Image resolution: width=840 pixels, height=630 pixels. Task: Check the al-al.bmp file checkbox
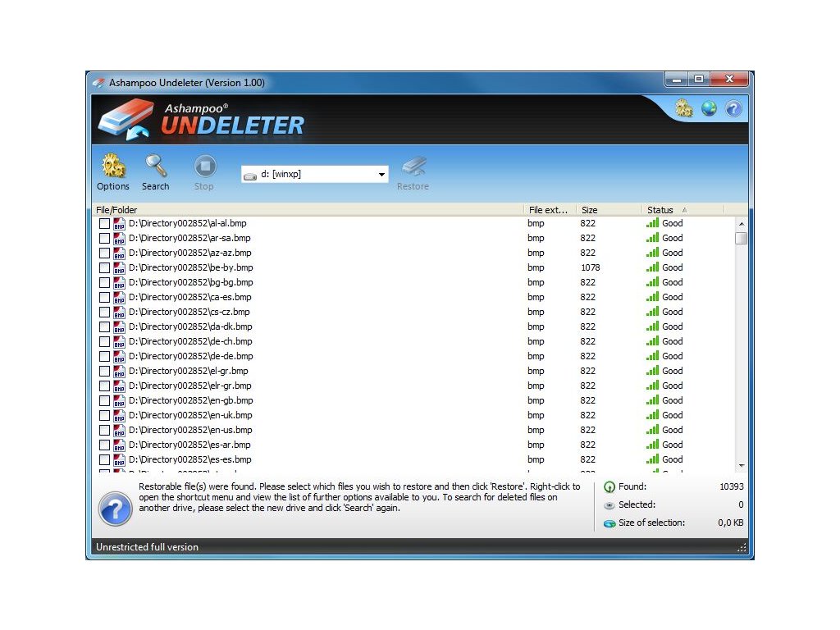coord(104,223)
